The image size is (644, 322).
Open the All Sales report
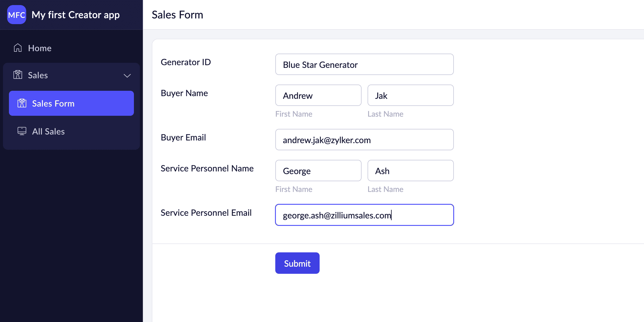(48, 132)
